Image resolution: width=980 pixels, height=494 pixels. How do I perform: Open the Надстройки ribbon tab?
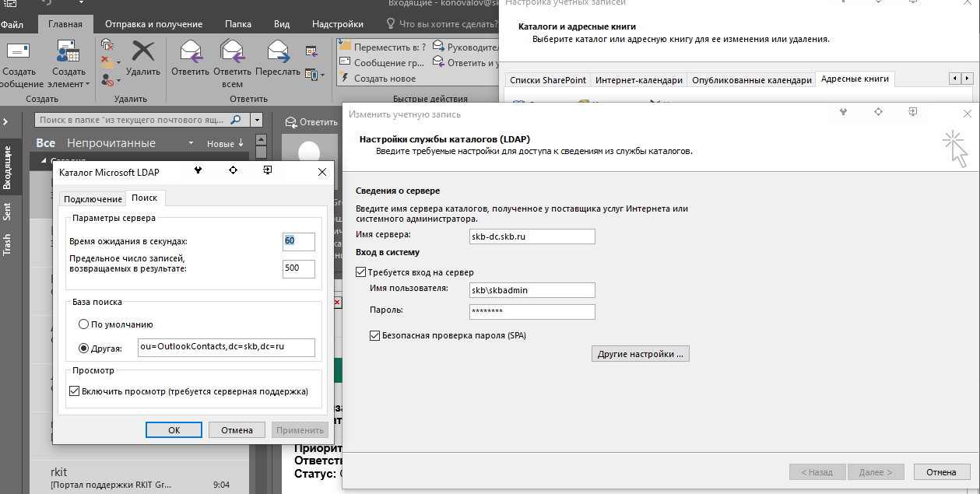pyautogui.click(x=338, y=24)
